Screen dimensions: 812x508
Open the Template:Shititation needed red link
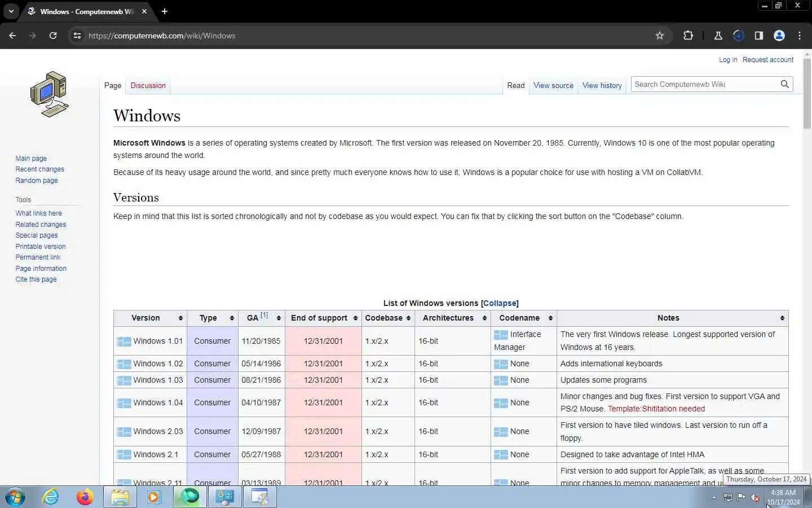(x=656, y=409)
